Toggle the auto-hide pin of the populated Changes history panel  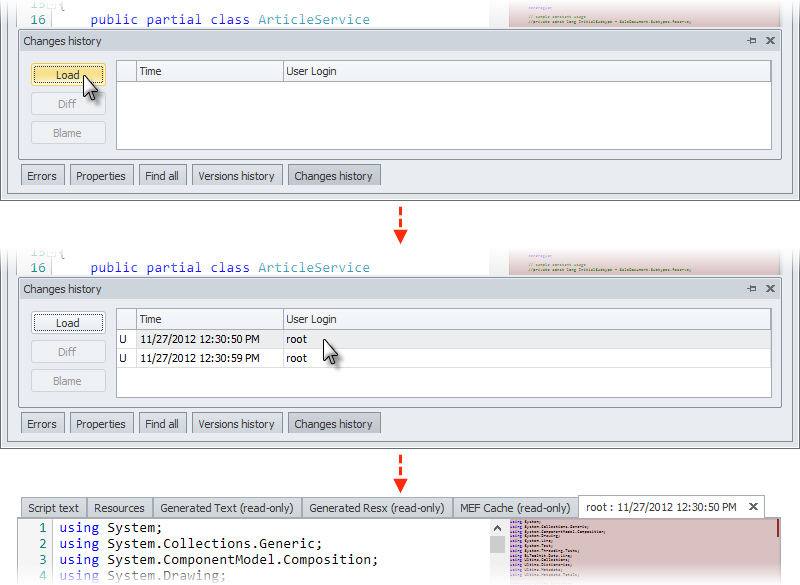coord(752,289)
